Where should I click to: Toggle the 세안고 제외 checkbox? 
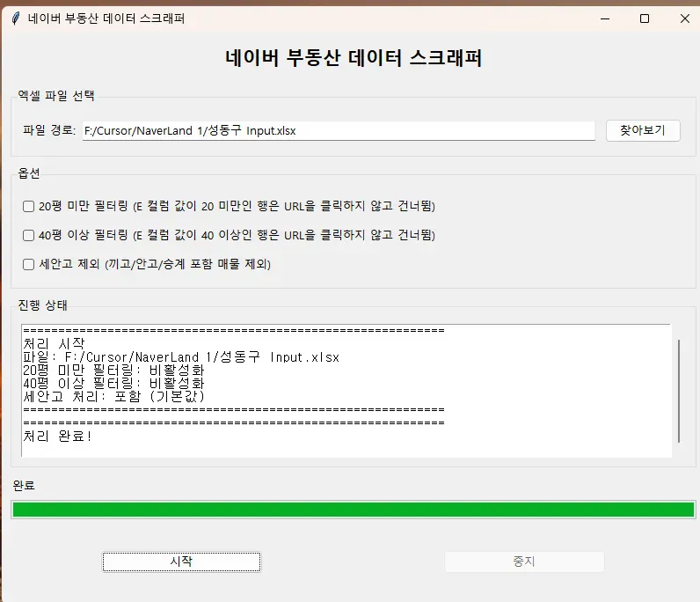click(x=28, y=264)
